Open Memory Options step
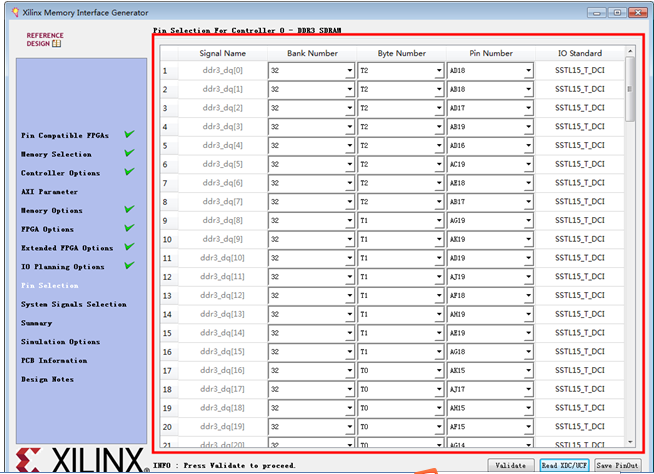This screenshot has height=474, width=654. [x=52, y=211]
